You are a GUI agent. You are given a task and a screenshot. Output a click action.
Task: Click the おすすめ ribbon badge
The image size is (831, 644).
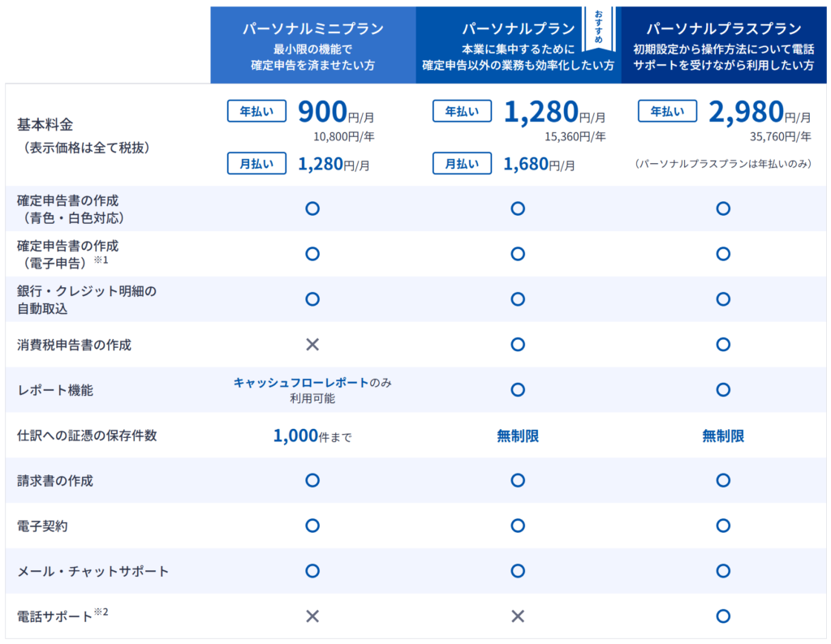pyautogui.click(x=599, y=27)
